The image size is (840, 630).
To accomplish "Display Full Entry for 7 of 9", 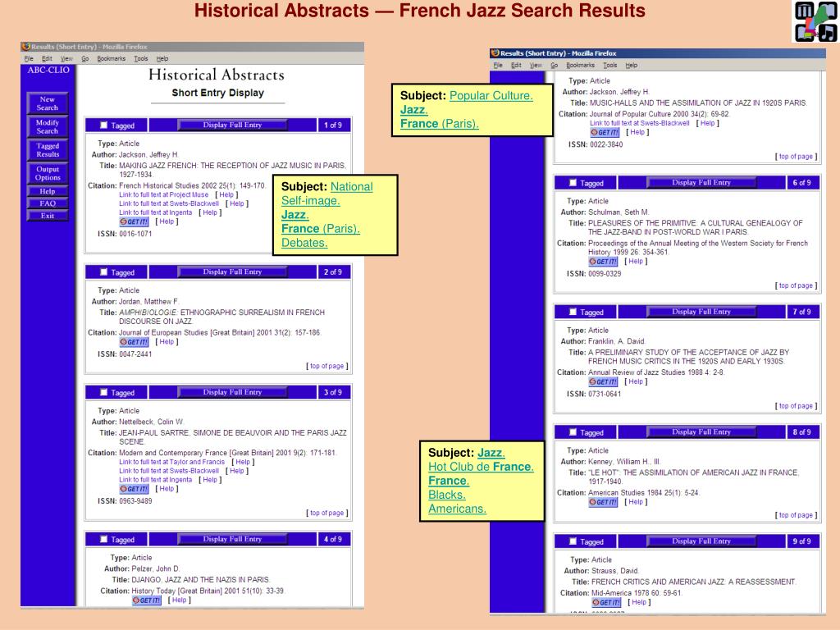I will 701,312.
